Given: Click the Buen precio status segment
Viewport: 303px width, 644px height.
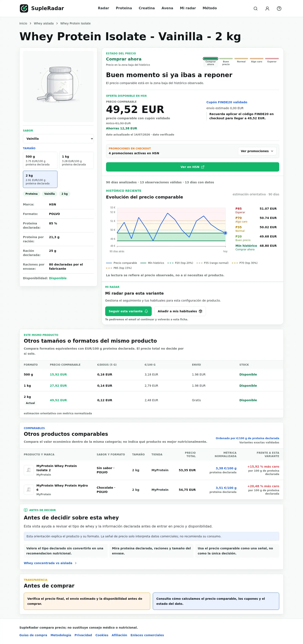Looking at the screenshot, I should (x=226, y=62).
